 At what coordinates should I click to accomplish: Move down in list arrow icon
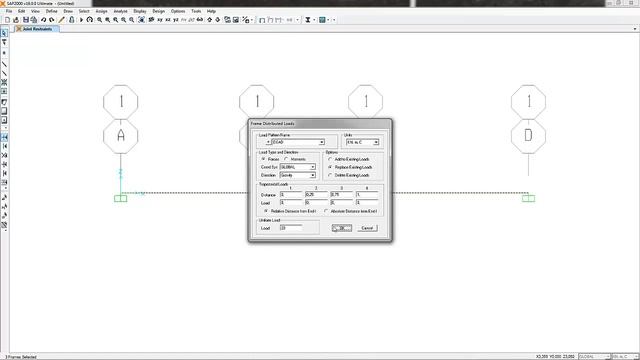click(218, 20)
